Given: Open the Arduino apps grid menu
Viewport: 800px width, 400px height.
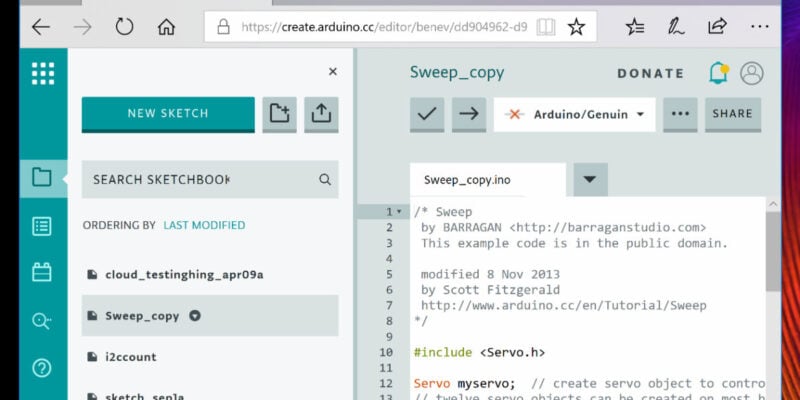Looking at the screenshot, I should coord(43,73).
